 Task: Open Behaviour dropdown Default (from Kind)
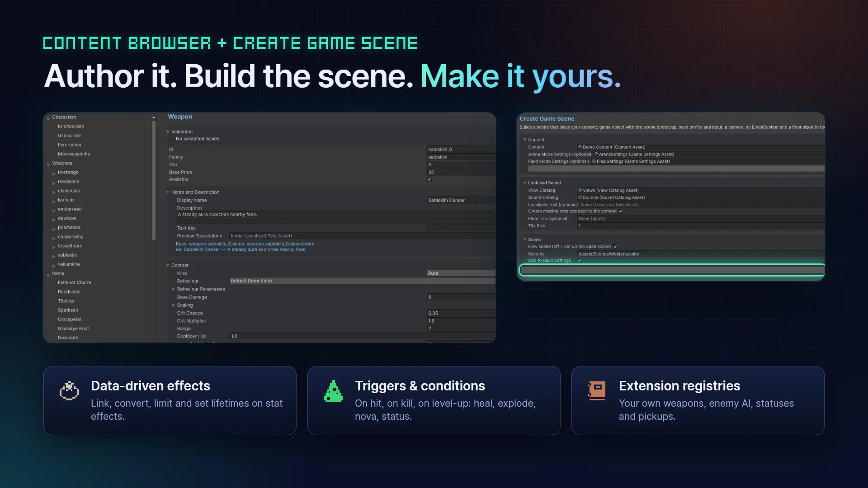tap(362, 281)
